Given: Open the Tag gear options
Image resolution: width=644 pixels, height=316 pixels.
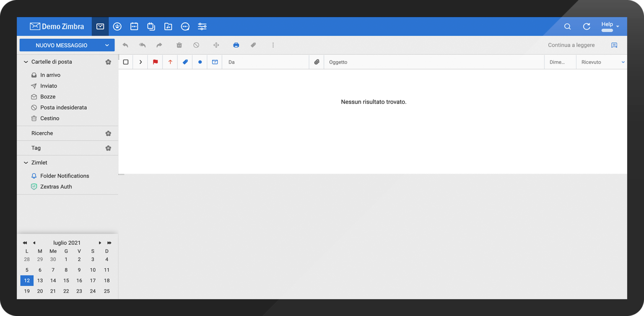Looking at the screenshot, I should pyautogui.click(x=108, y=148).
